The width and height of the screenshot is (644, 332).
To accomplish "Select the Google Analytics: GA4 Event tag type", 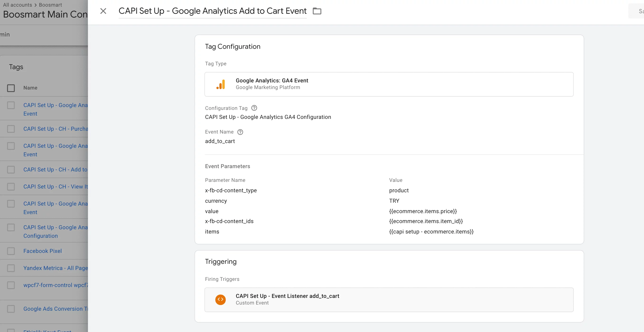I will coord(389,84).
